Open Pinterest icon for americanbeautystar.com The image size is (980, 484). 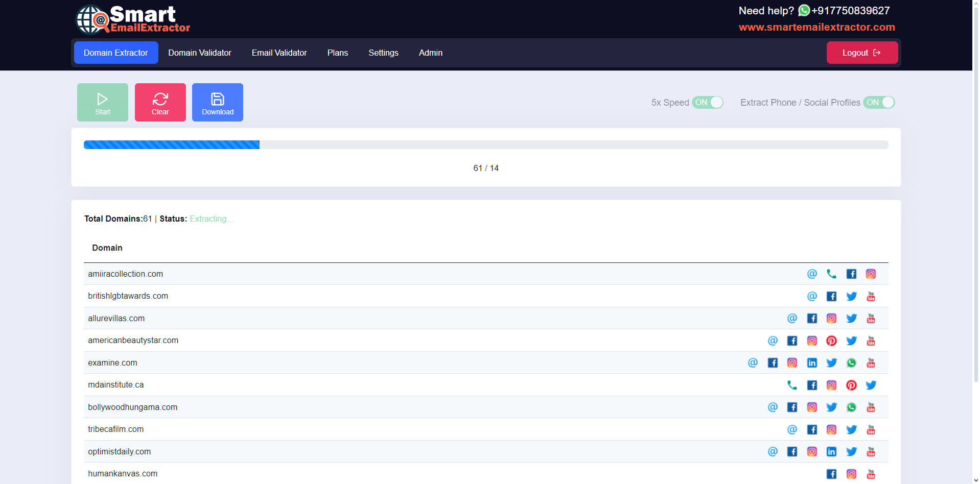pos(831,341)
